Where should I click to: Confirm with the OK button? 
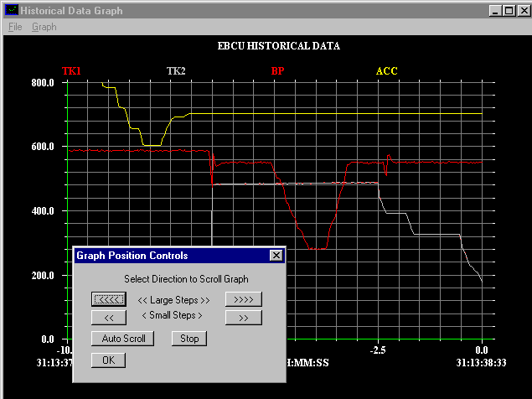pos(108,360)
